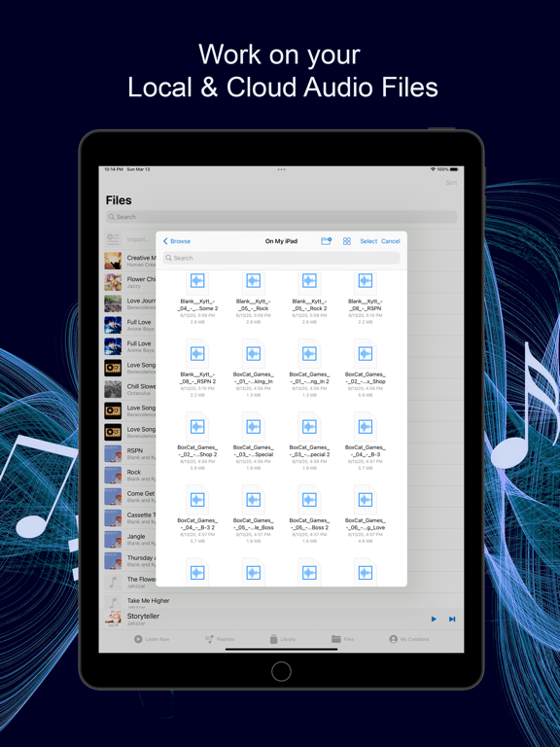Switch the file picker to icon view options
560x747 pixels.
347,241
